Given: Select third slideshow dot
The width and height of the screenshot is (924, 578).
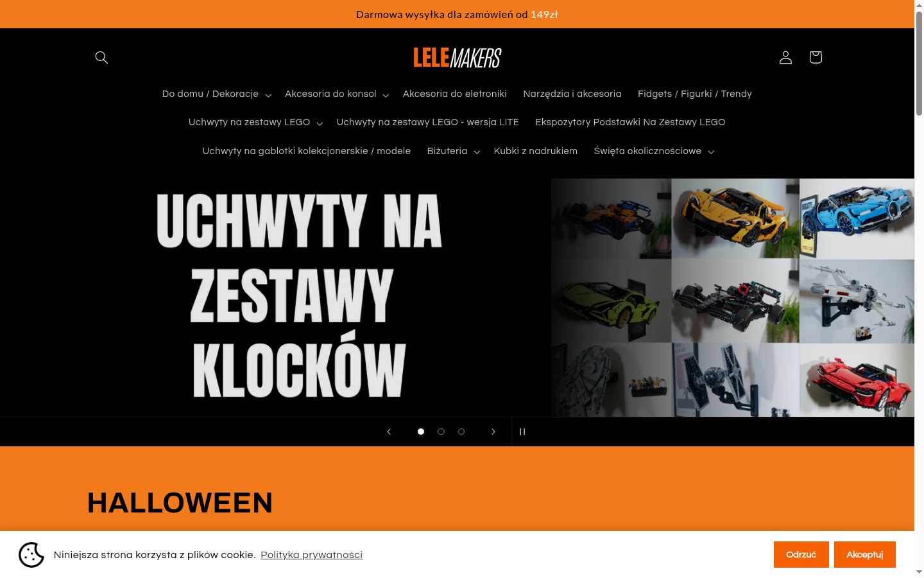Looking at the screenshot, I should coord(461,432).
